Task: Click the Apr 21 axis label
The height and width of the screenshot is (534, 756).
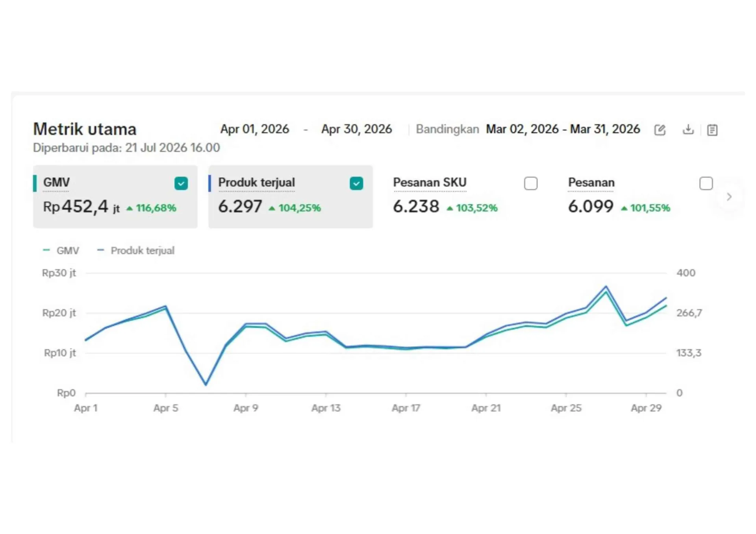Action: tap(486, 408)
